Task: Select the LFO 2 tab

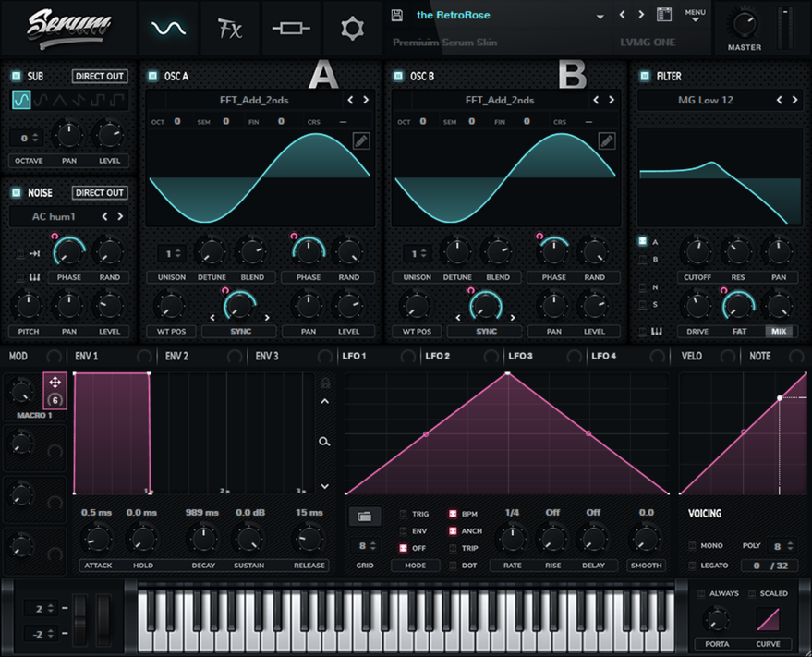Action: tap(438, 356)
